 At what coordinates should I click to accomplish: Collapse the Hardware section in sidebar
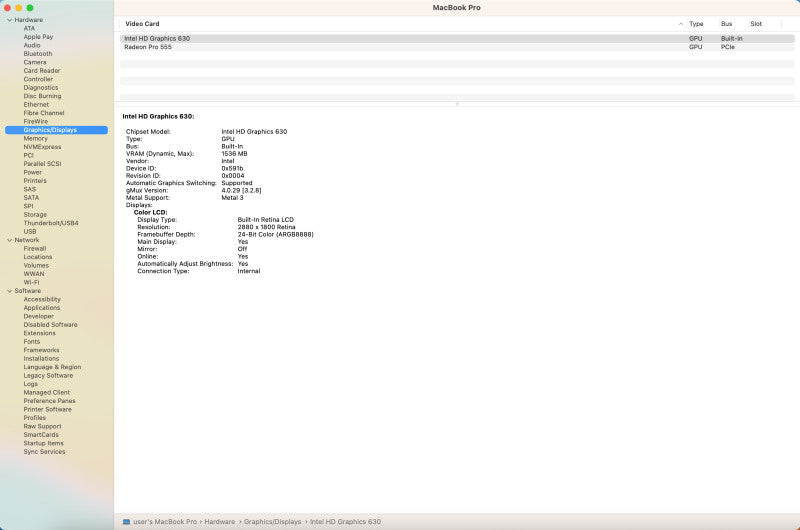pos(10,20)
